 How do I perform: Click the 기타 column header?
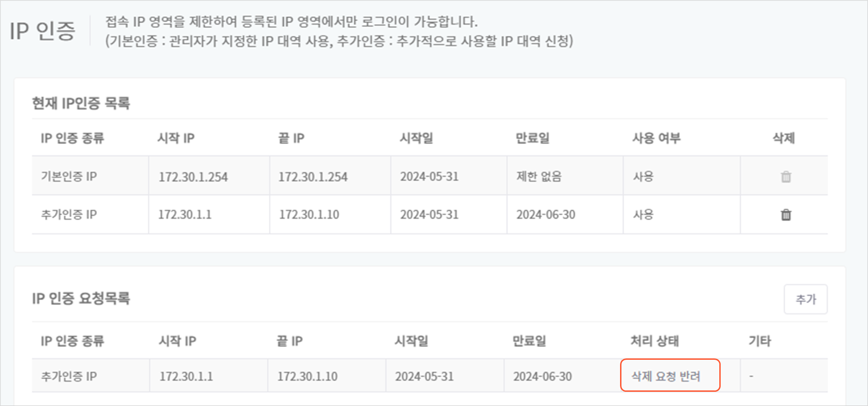click(x=759, y=341)
